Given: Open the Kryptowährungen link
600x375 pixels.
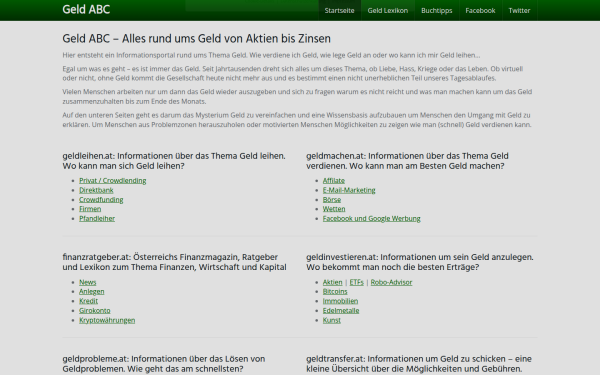Looking at the screenshot, I should pos(107,320).
